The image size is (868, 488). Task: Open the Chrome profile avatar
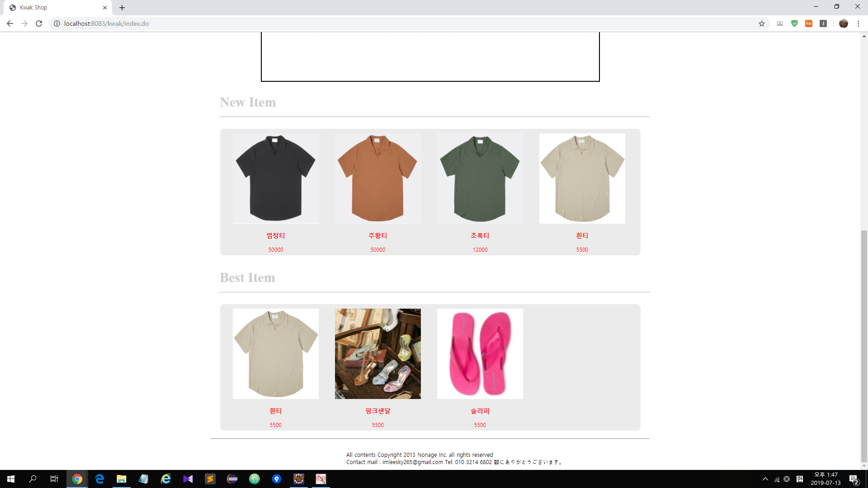click(x=844, y=23)
